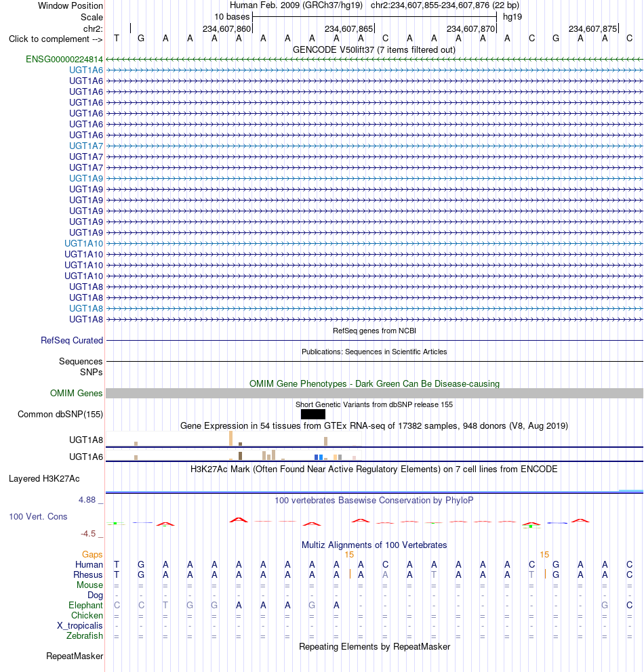Select the Zebrafish alignment row label
This screenshot has height=672, width=644.
85,635
